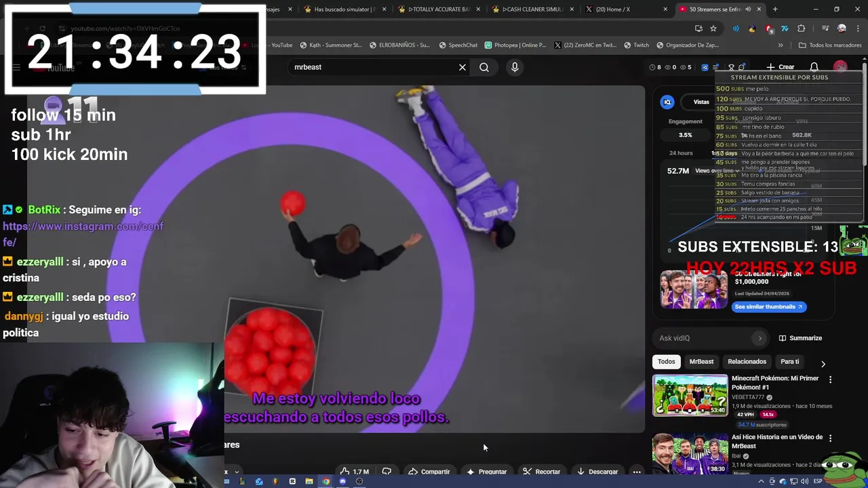868x488 pixels.
Task: Switch to the TOTALLY ACCURATE tab
Action: coord(438,9)
